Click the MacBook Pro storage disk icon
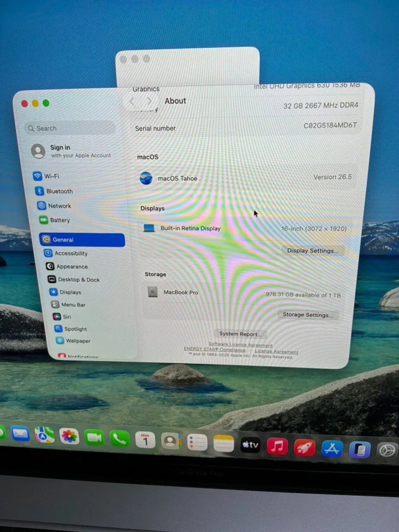Screen dimensions: 399x532 [x=152, y=292]
